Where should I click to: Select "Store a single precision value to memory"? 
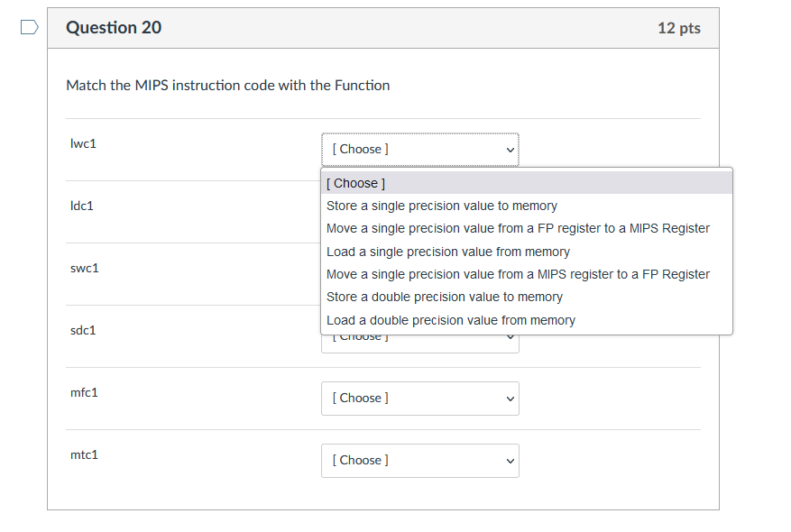(441, 206)
